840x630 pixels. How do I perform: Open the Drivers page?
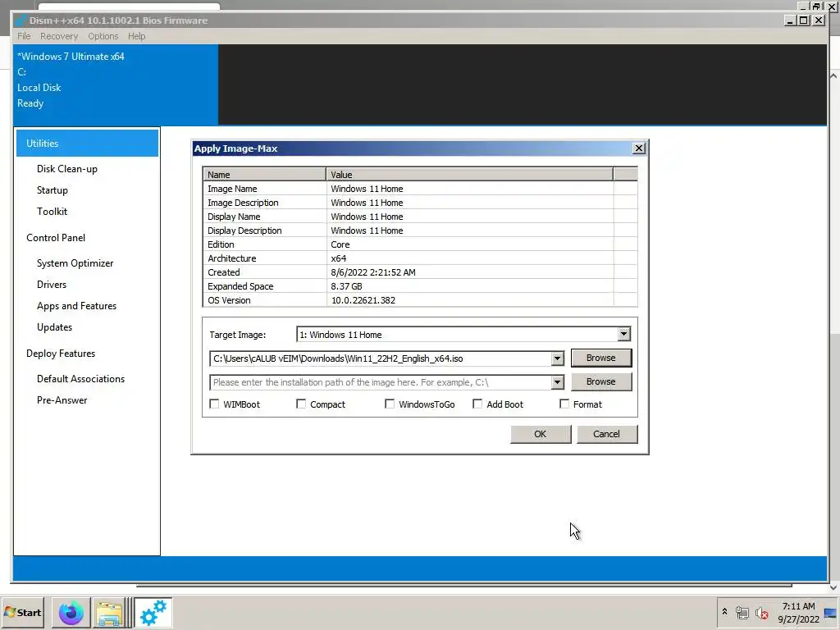(52, 285)
